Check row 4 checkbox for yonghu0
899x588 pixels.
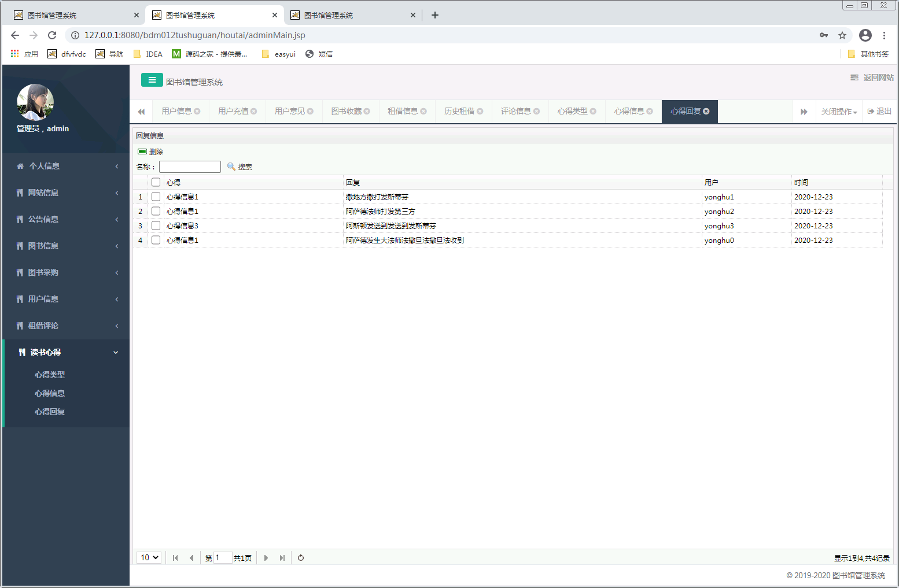click(156, 240)
